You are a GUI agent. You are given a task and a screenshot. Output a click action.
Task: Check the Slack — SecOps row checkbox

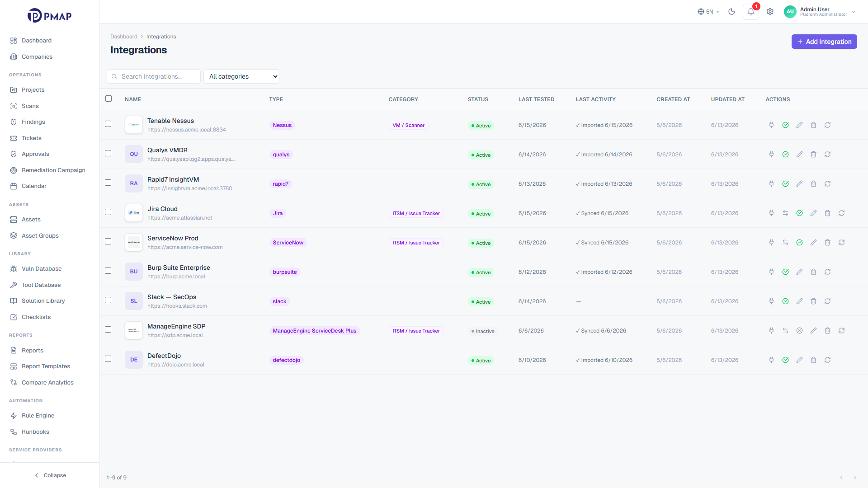[108, 300]
